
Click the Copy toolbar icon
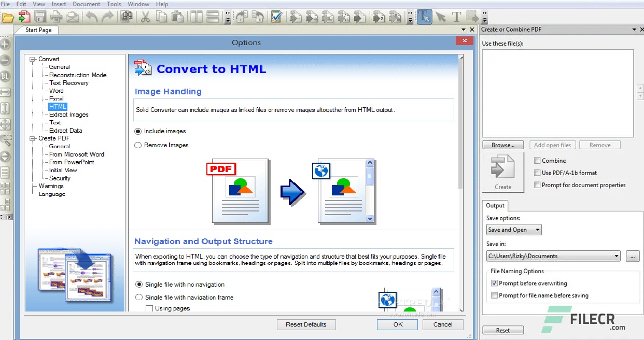click(x=161, y=16)
